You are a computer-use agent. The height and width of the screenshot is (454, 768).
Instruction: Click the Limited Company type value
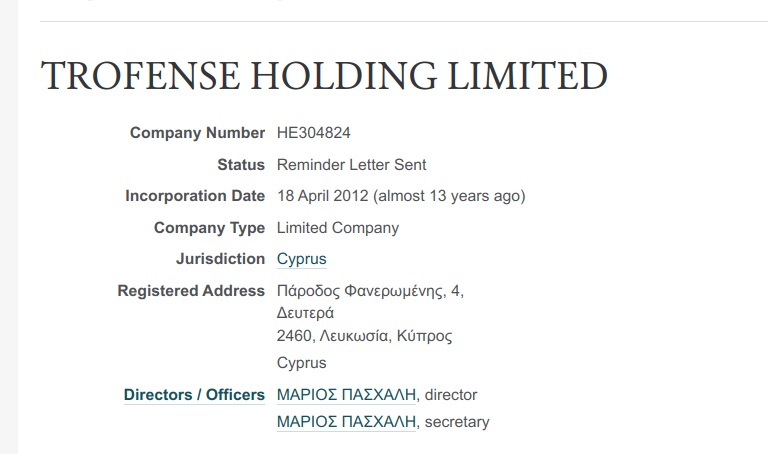[x=337, y=228]
